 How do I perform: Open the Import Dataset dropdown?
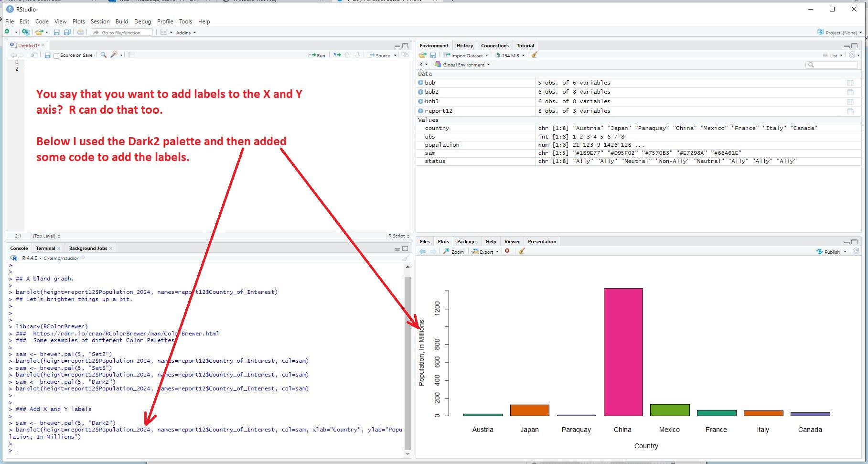point(466,55)
